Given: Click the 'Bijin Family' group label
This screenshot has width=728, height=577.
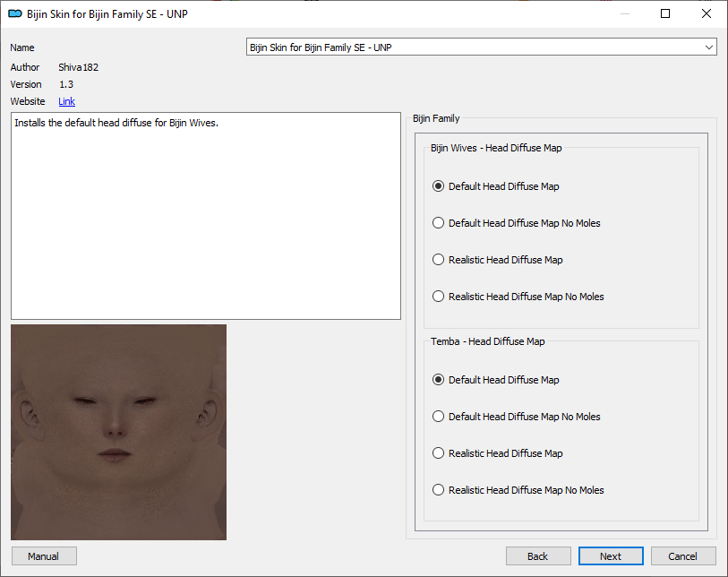Looking at the screenshot, I should pyautogui.click(x=436, y=118).
